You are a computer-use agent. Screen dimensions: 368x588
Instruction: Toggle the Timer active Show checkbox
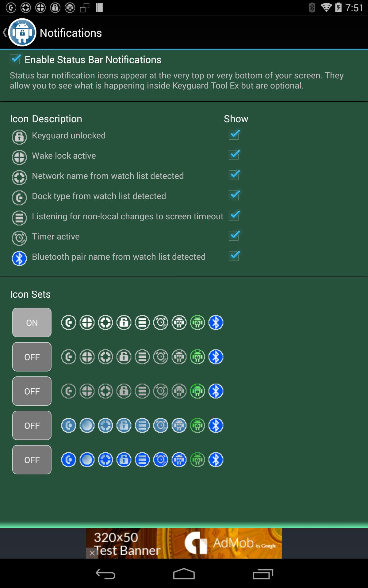(x=234, y=236)
